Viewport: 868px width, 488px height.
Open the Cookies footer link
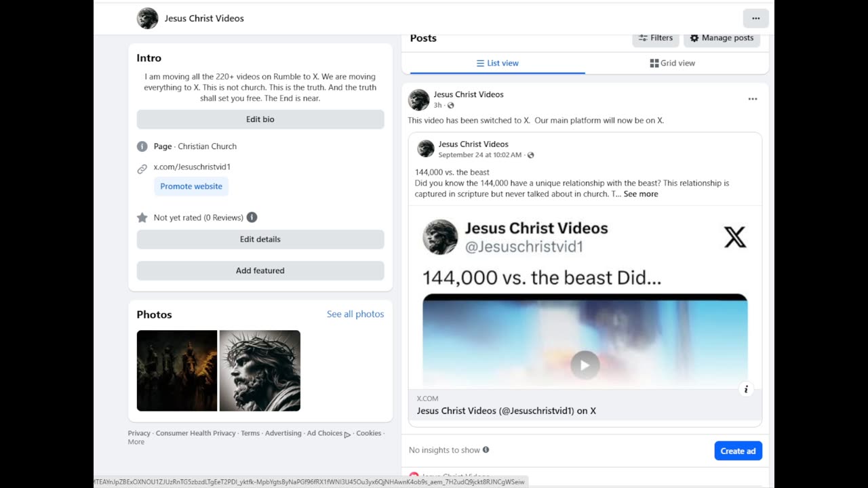pyautogui.click(x=369, y=433)
